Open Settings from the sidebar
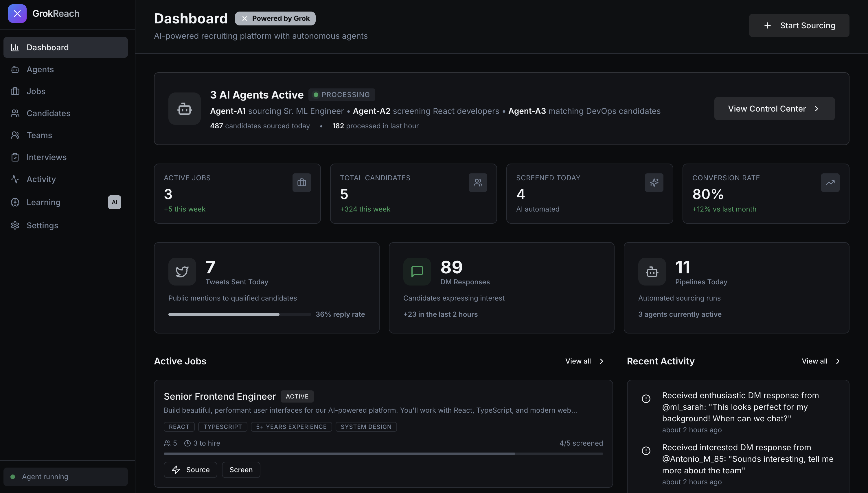868x493 pixels. click(x=42, y=225)
